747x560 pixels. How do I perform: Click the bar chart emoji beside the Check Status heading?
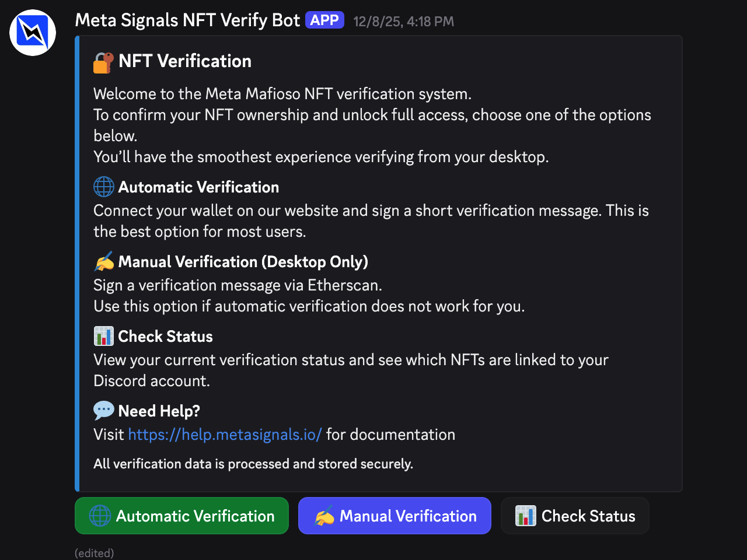pyautogui.click(x=104, y=337)
